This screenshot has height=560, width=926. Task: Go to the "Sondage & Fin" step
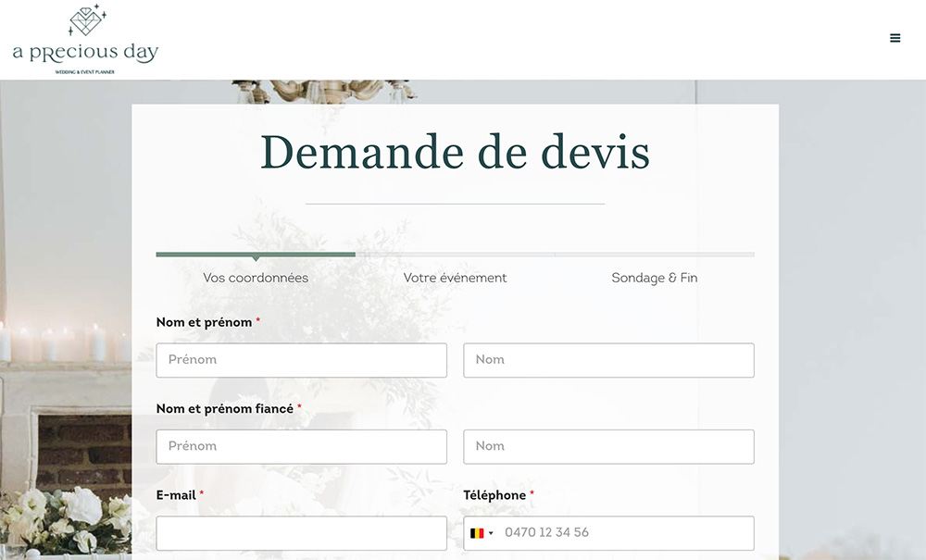click(654, 278)
